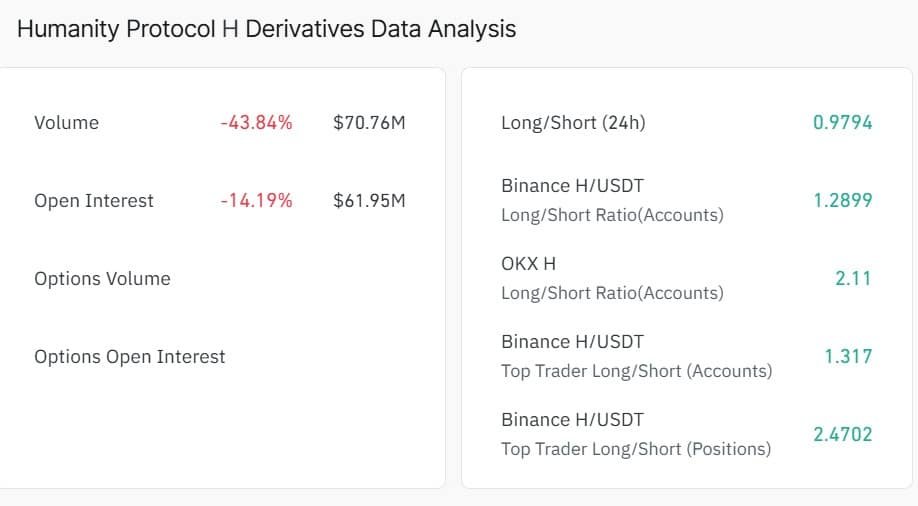This screenshot has width=918, height=506.
Task: Select the Volume row label
Action: pos(66,122)
